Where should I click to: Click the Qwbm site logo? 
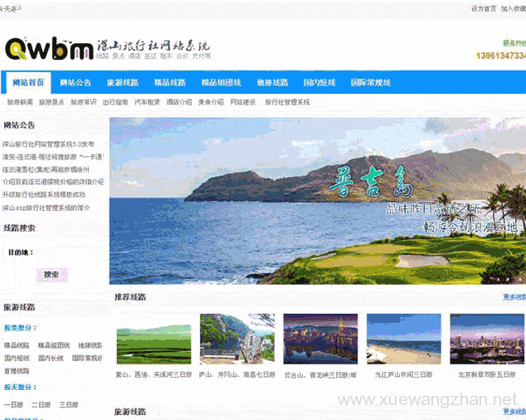[x=50, y=49]
